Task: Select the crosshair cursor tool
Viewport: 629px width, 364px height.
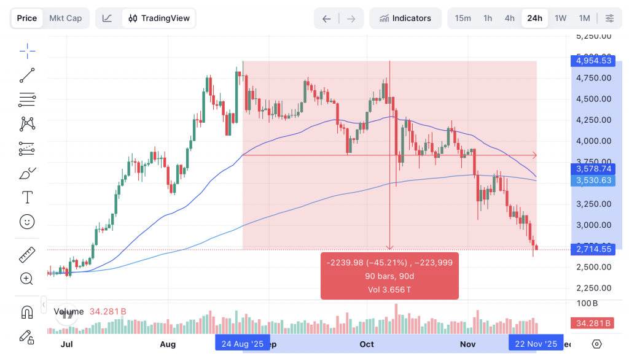Action: [27, 51]
